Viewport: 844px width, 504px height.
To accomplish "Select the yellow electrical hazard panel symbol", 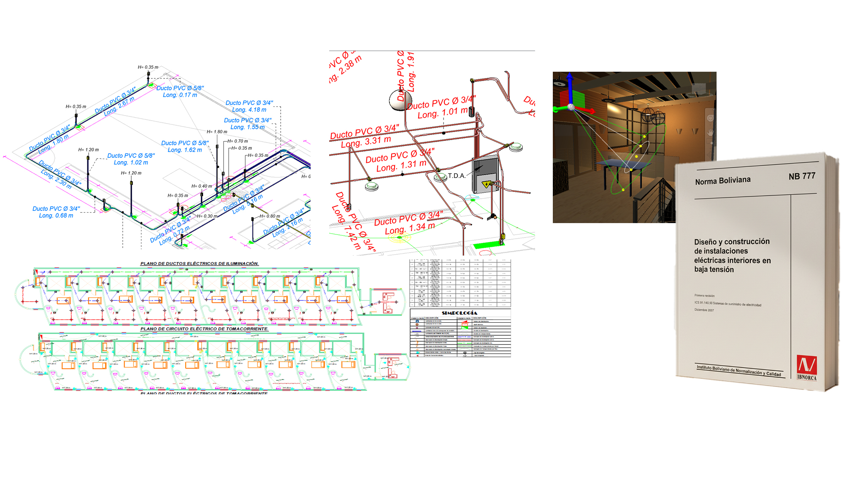I will point(487,184).
